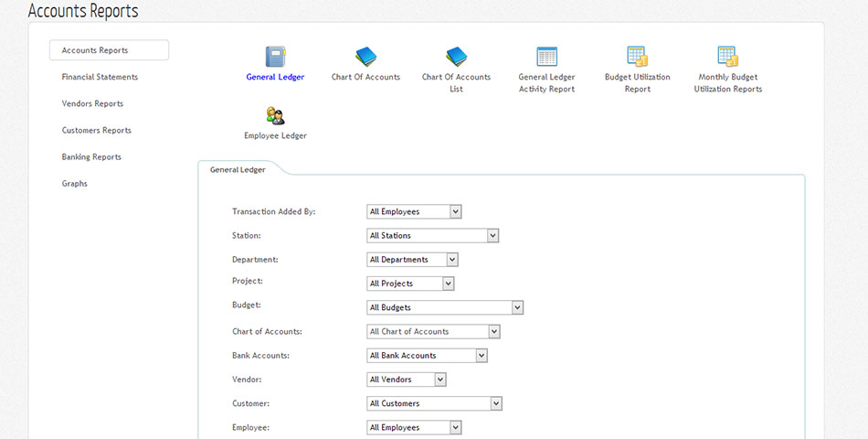This screenshot has width=868, height=439.
Task: Open the Bank Accounts dropdown
Action: pos(427,356)
